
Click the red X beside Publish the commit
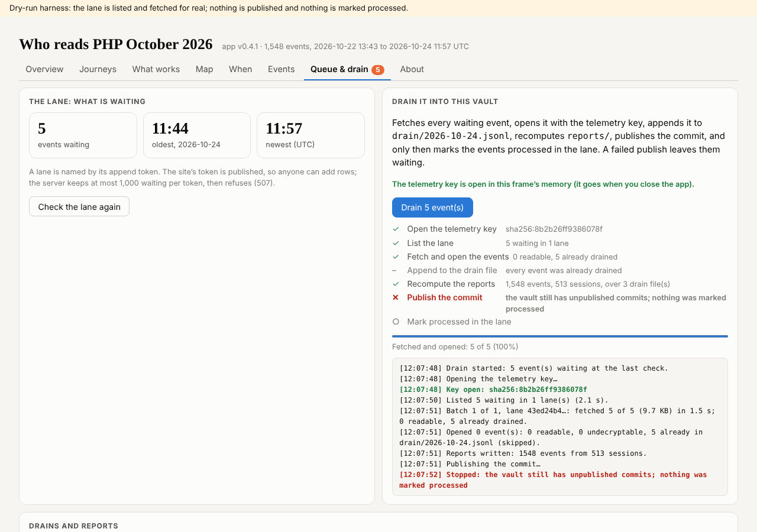[396, 297]
